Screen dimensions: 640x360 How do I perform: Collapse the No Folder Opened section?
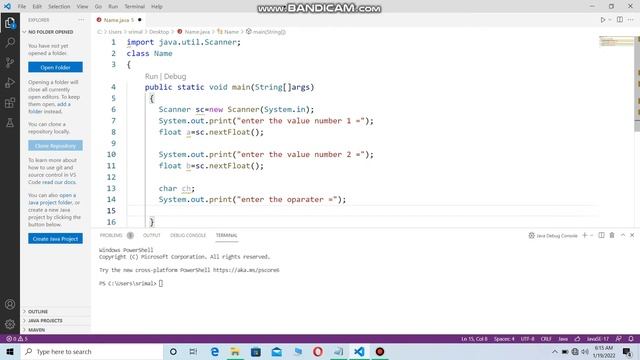point(50,32)
